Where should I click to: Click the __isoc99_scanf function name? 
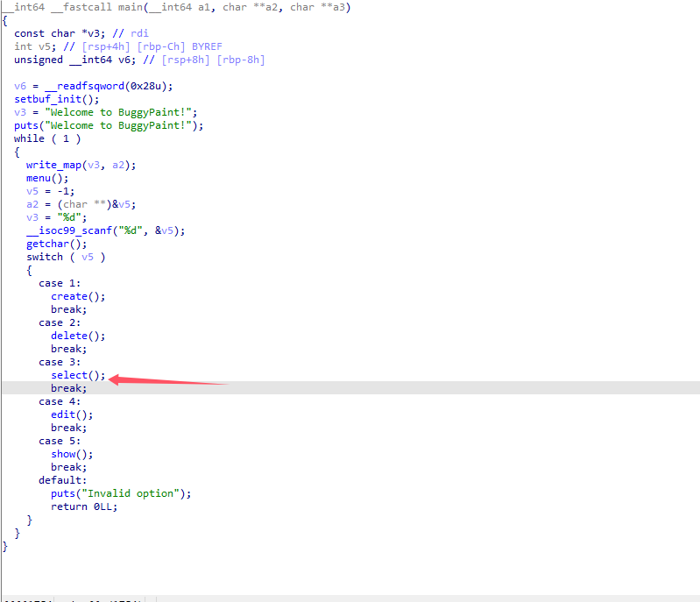coord(68,230)
